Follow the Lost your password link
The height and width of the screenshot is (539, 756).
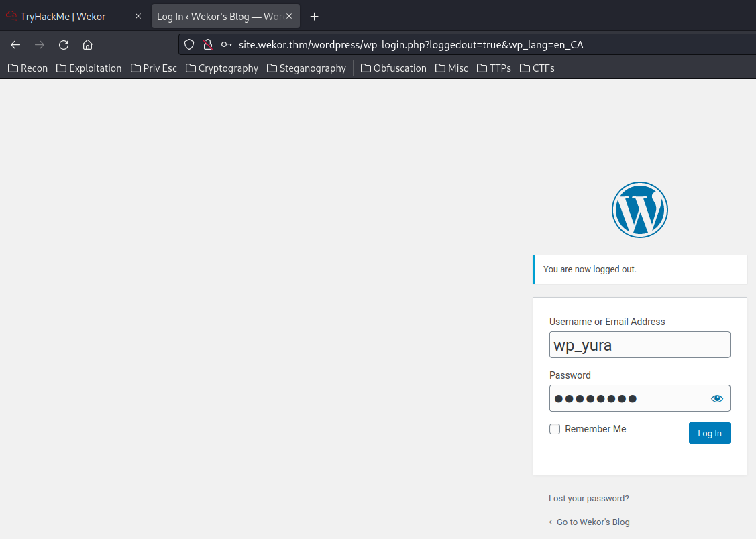point(589,499)
